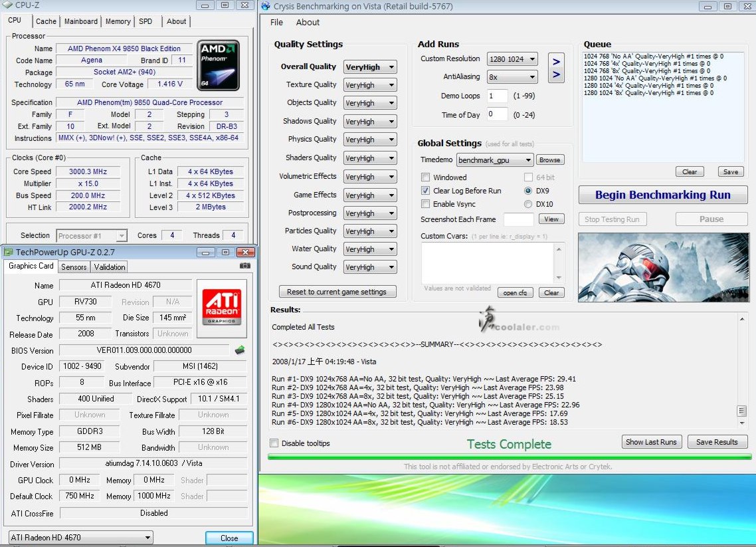
Task: Open the ATI Radeon HD 4670 card selector
Action: pyautogui.click(x=81, y=537)
